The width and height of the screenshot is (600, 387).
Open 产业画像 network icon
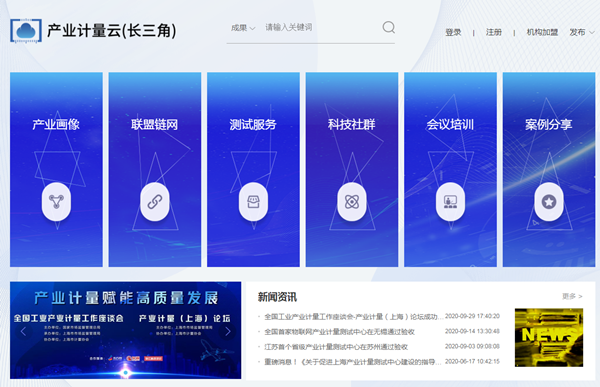click(x=56, y=201)
